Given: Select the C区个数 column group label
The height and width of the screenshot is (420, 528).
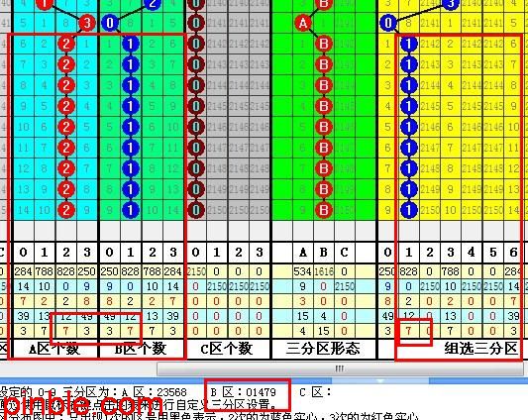Looking at the screenshot, I should coord(227,349).
